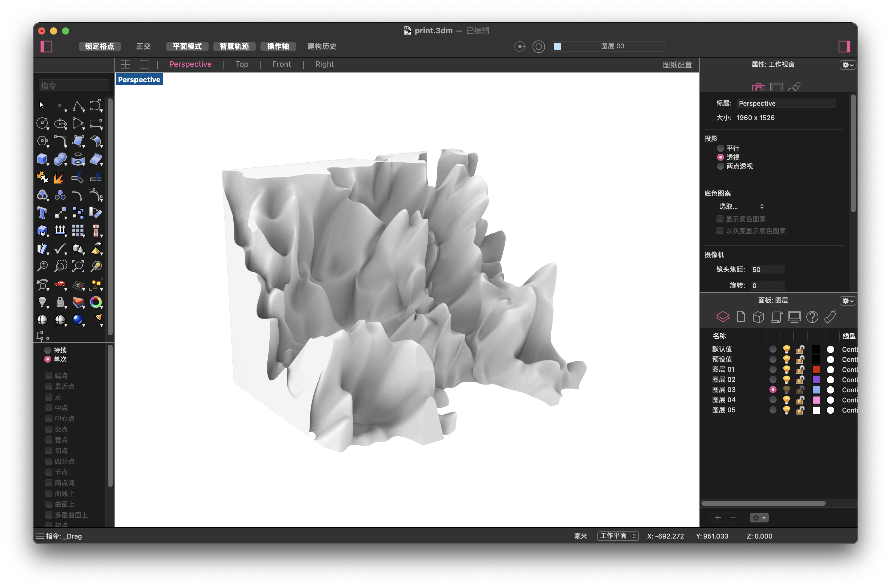
Task: Select the Polyline tool
Action: [x=78, y=106]
